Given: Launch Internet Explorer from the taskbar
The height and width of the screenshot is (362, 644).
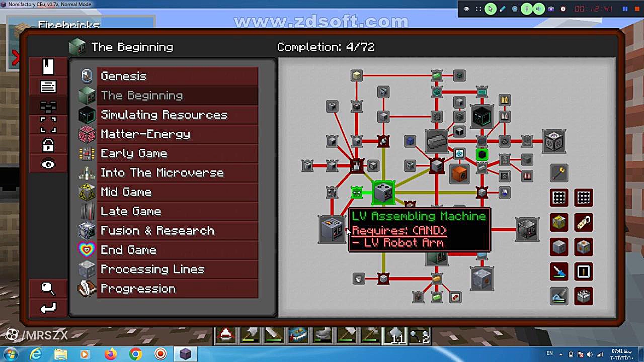Looking at the screenshot, I should pyautogui.click(x=36, y=354).
